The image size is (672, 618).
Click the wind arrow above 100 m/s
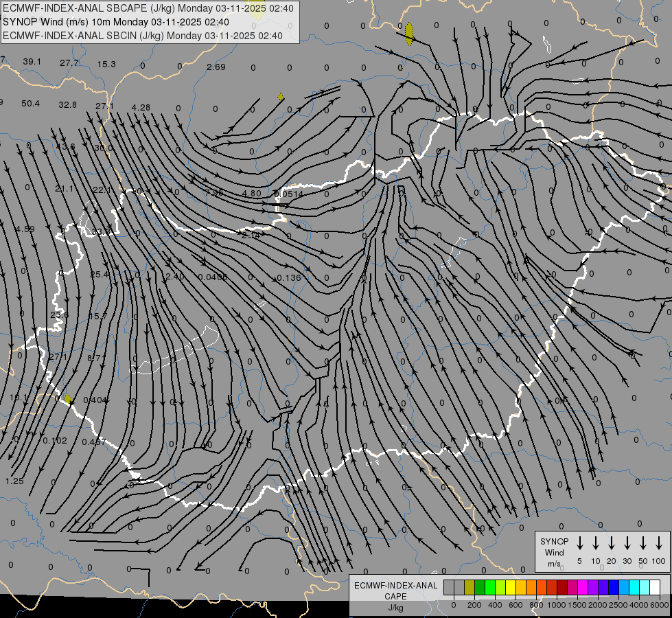click(659, 542)
